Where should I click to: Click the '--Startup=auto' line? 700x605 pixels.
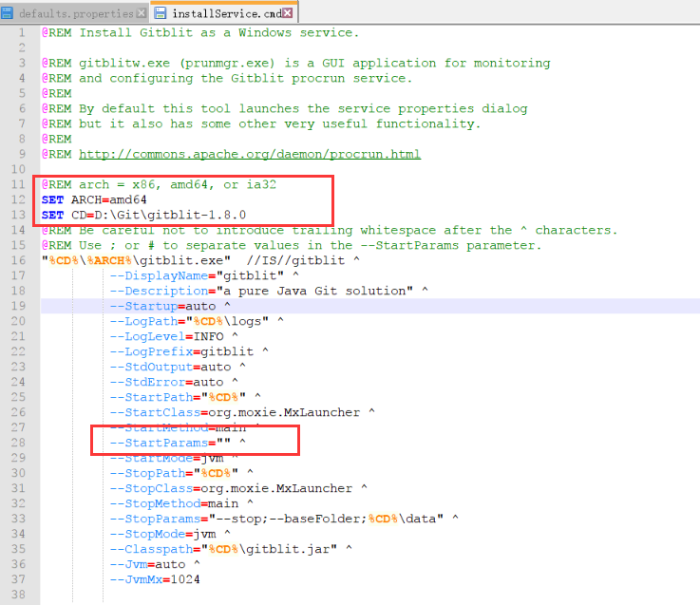click(170, 306)
